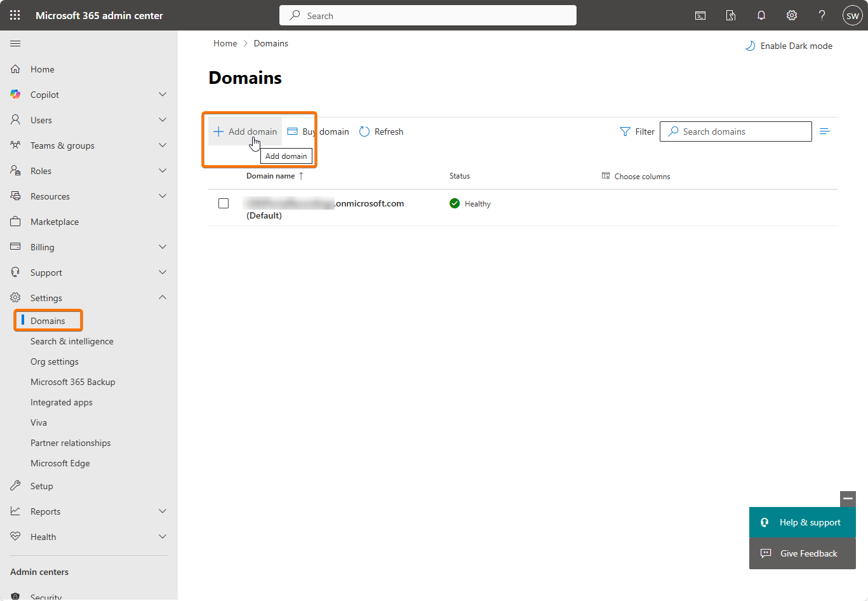Open the settings gear in header
The height and width of the screenshot is (601, 868).
pos(791,15)
